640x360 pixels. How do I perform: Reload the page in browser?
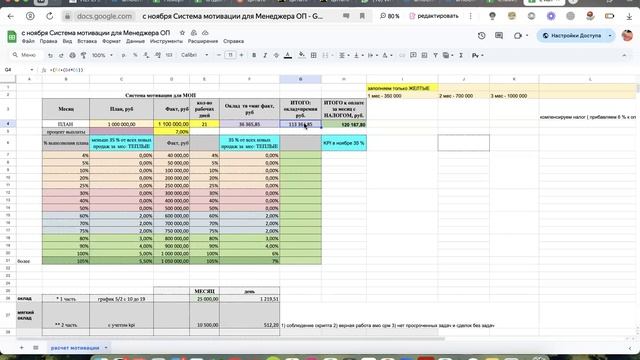tap(49, 16)
